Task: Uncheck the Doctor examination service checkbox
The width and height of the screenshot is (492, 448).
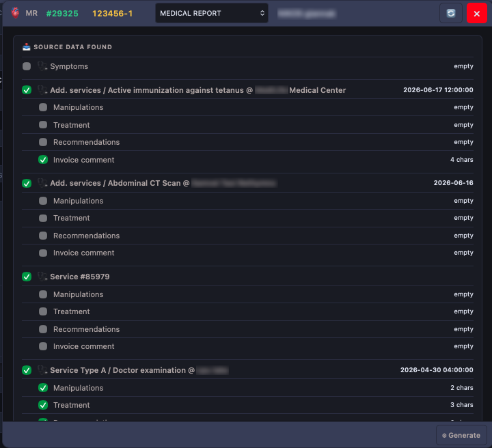Action: (x=27, y=370)
